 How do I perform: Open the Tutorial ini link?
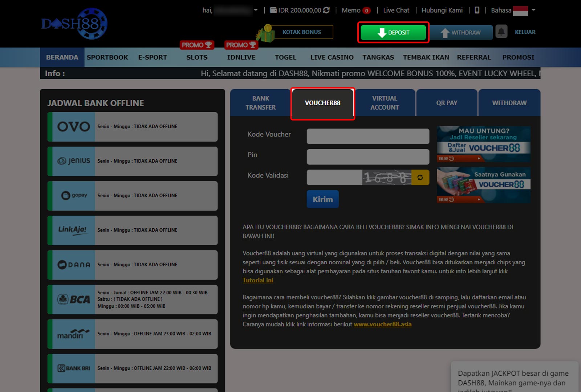258,280
